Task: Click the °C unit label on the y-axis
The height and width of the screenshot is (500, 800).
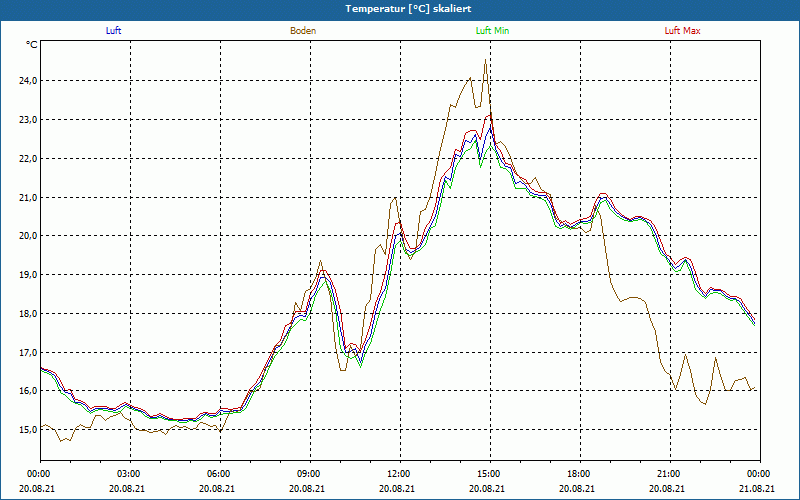Action: [x=32, y=45]
